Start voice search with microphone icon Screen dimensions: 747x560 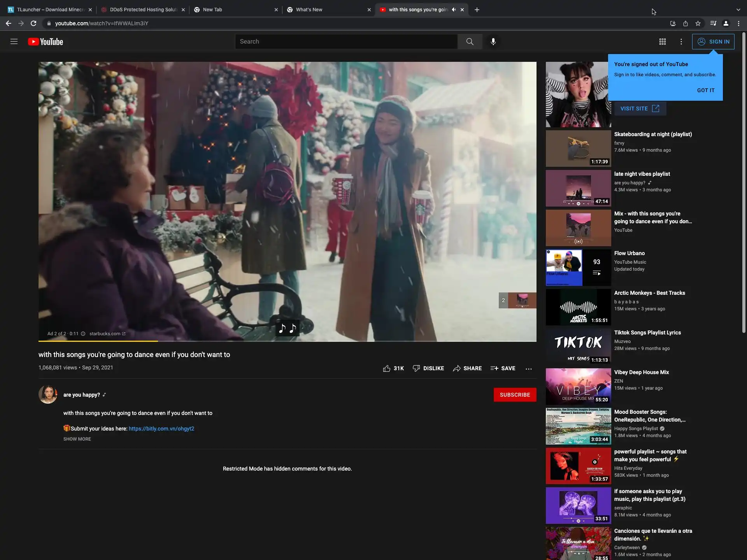tap(493, 42)
